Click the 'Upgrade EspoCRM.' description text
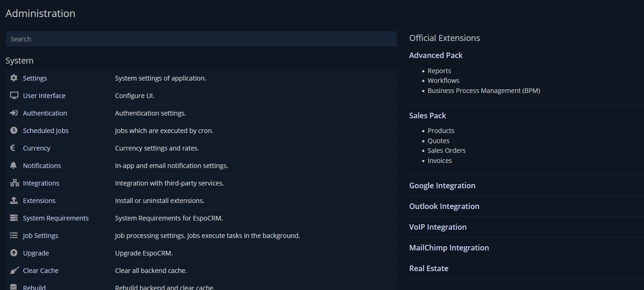644x290 pixels. tap(144, 253)
